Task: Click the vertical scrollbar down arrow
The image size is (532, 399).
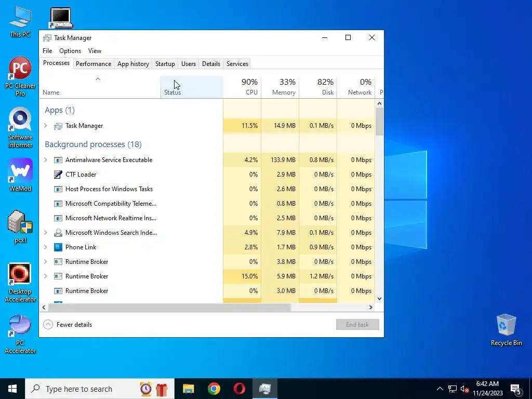Action: (x=379, y=299)
